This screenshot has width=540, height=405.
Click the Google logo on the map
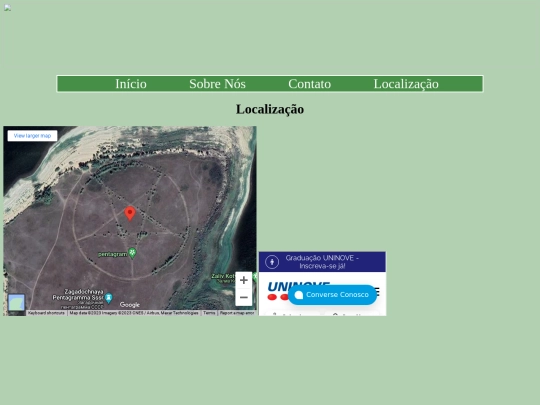coord(130,305)
